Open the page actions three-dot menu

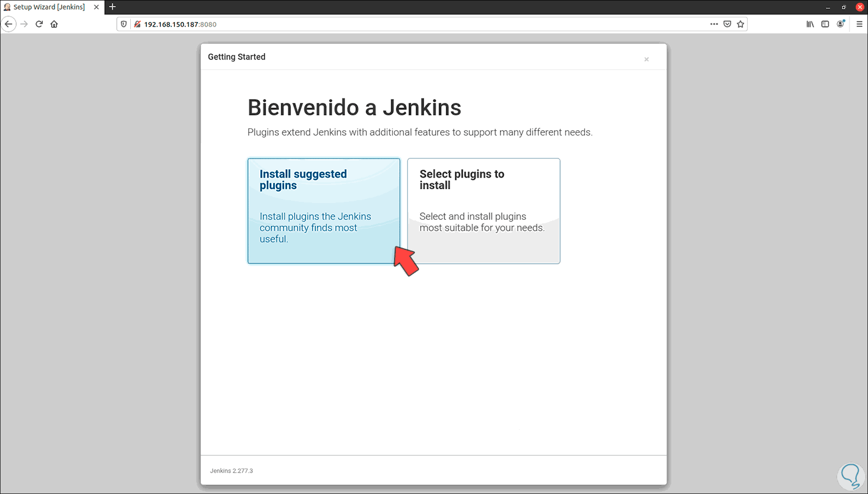coord(714,24)
